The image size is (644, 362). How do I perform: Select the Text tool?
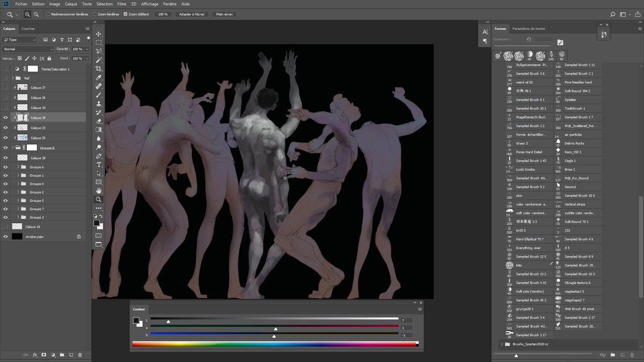pyautogui.click(x=99, y=165)
